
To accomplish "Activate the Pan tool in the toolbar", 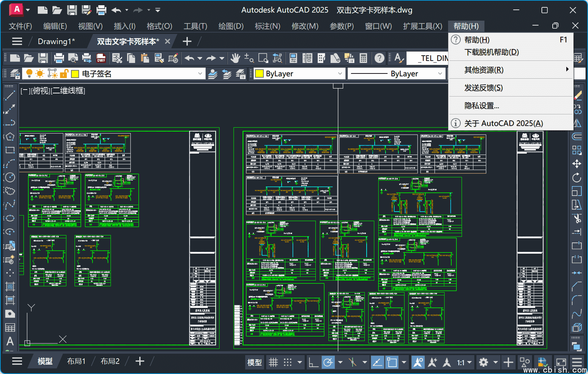I will (235, 58).
